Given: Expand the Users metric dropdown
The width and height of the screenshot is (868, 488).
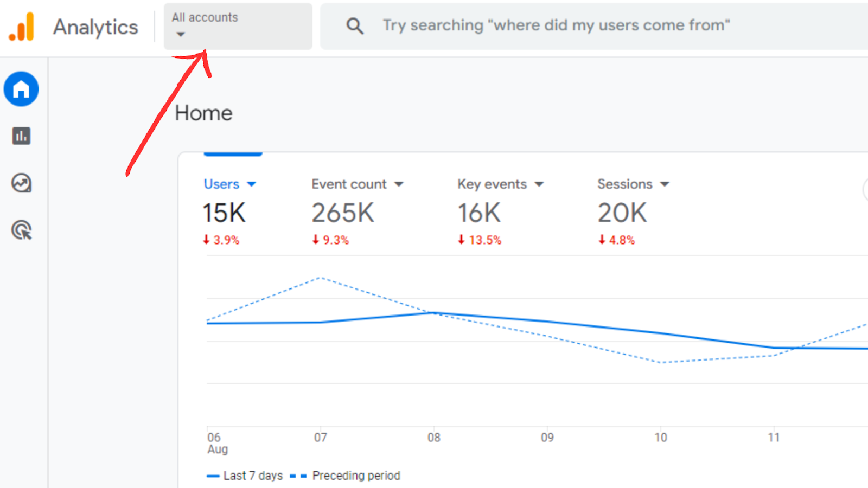Looking at the screenshot, I should [x=252, y=184].
